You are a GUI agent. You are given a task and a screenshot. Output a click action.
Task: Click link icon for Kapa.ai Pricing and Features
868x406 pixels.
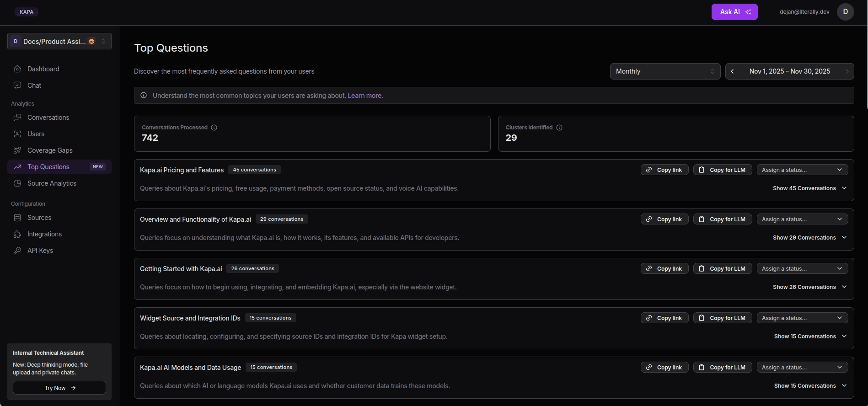(649, 170)
